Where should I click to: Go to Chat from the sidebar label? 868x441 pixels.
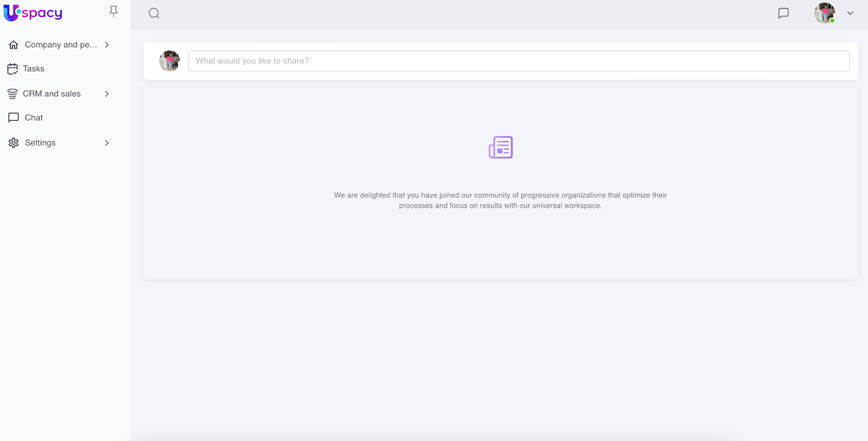34,118
